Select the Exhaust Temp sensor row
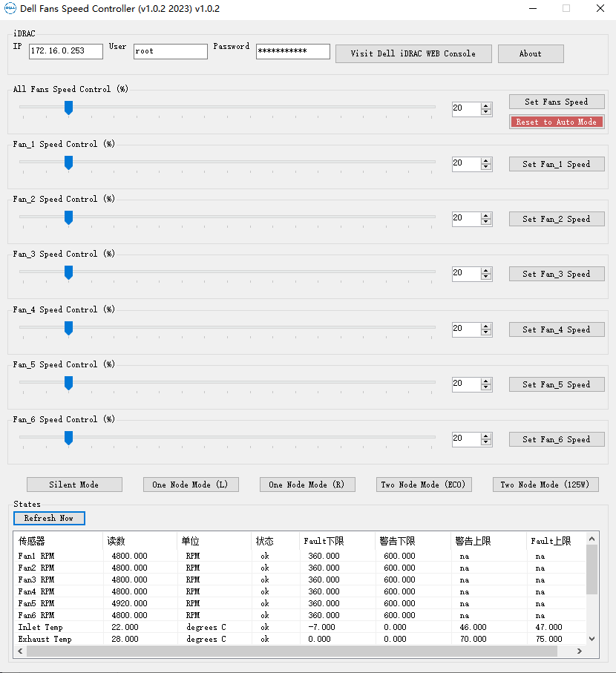The width and height of the screenshot is (616, 673). coord(300,639)
